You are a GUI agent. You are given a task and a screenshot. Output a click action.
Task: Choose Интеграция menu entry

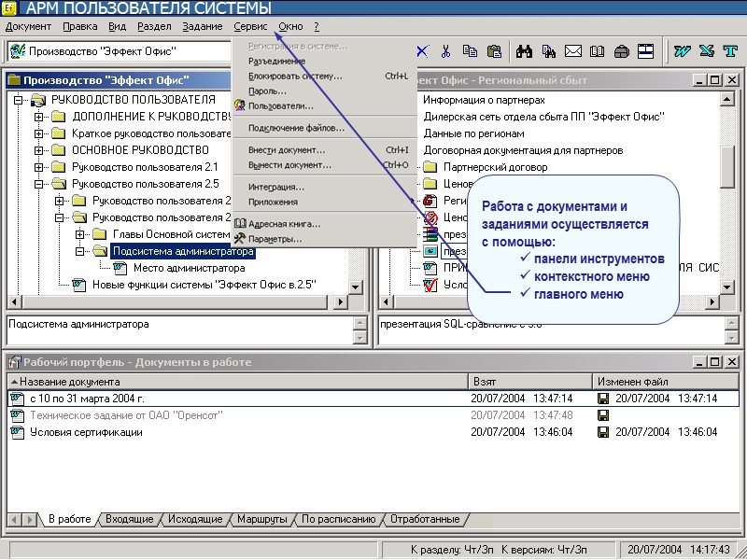pyautogui.click(x=324, y=188)
